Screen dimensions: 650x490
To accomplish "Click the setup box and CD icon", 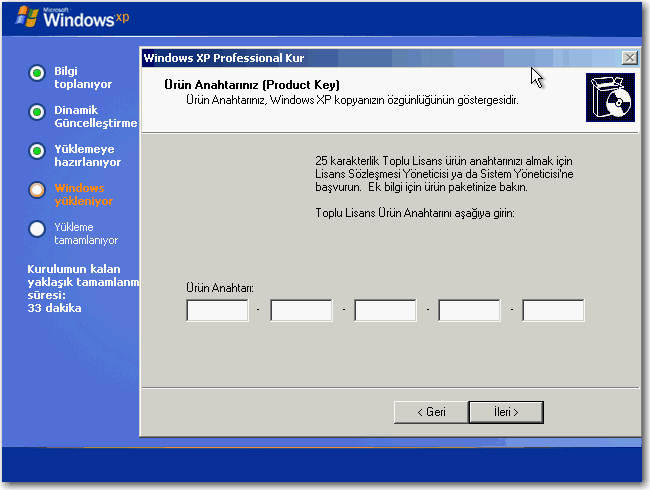I will pyautogui.click(x=610, y=97).
